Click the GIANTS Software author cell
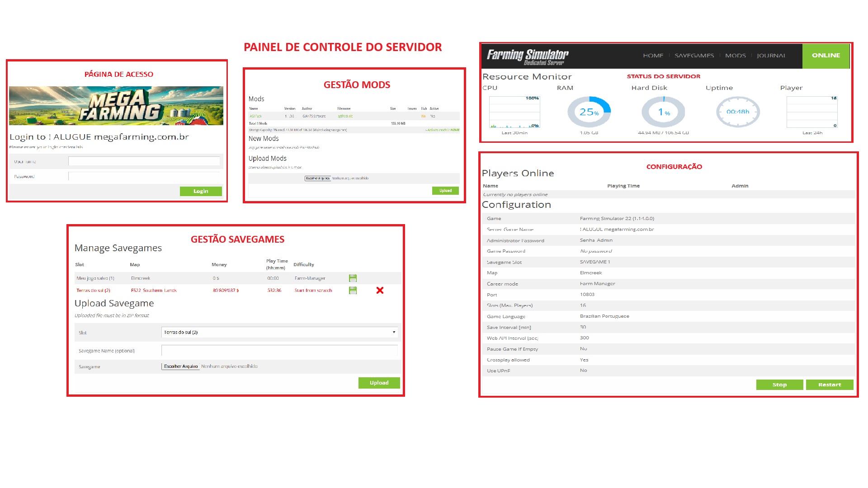This screenshot has height=488, width=868. [314, 116]
